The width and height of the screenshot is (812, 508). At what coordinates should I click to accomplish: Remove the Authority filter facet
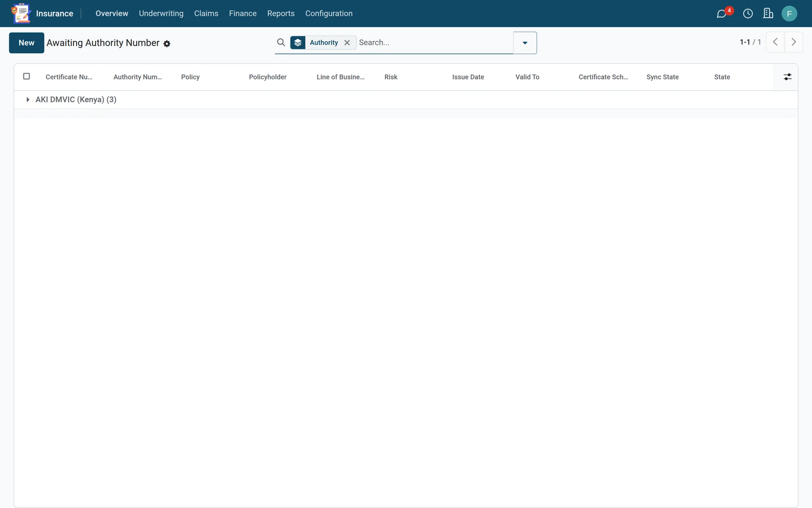coord(347,42)
